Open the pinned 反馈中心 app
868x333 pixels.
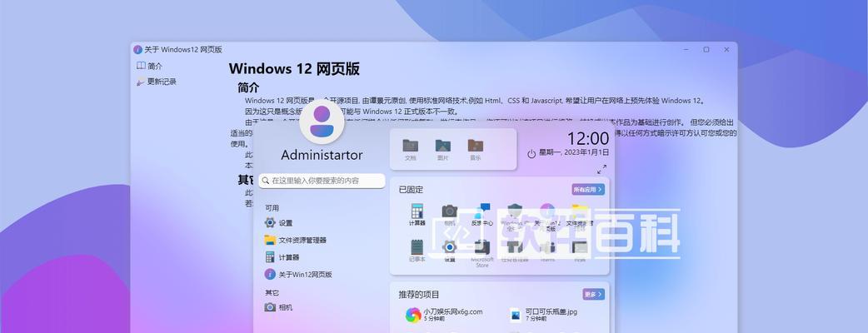click(482, 215)
